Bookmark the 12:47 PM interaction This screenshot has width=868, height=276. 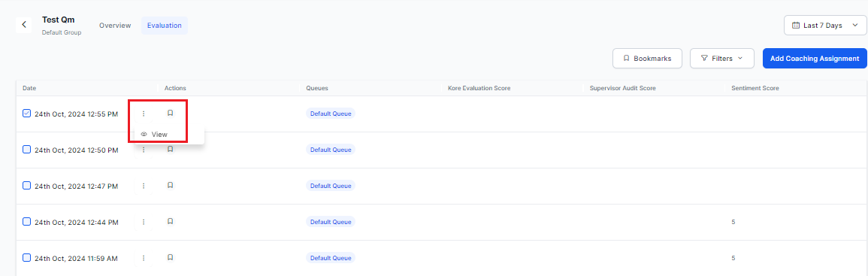171,185
